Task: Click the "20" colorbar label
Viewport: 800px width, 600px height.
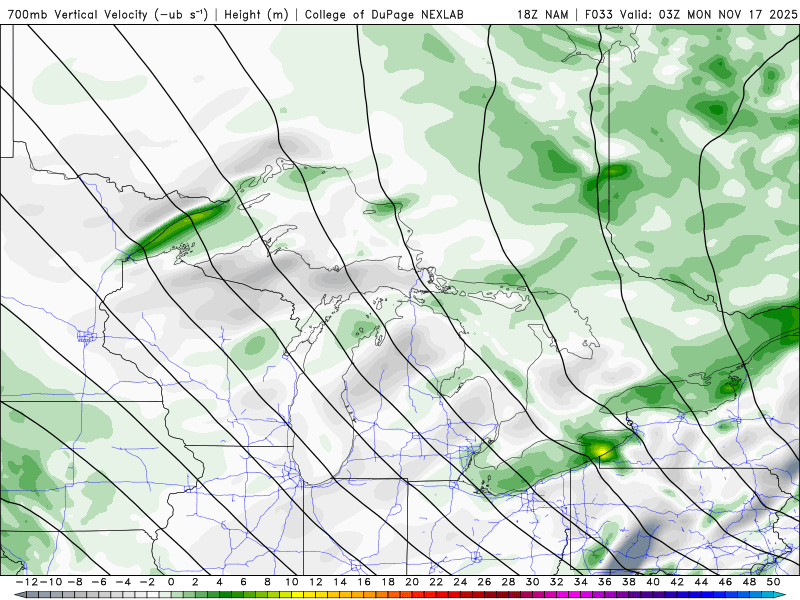Action: coord(412,582)
